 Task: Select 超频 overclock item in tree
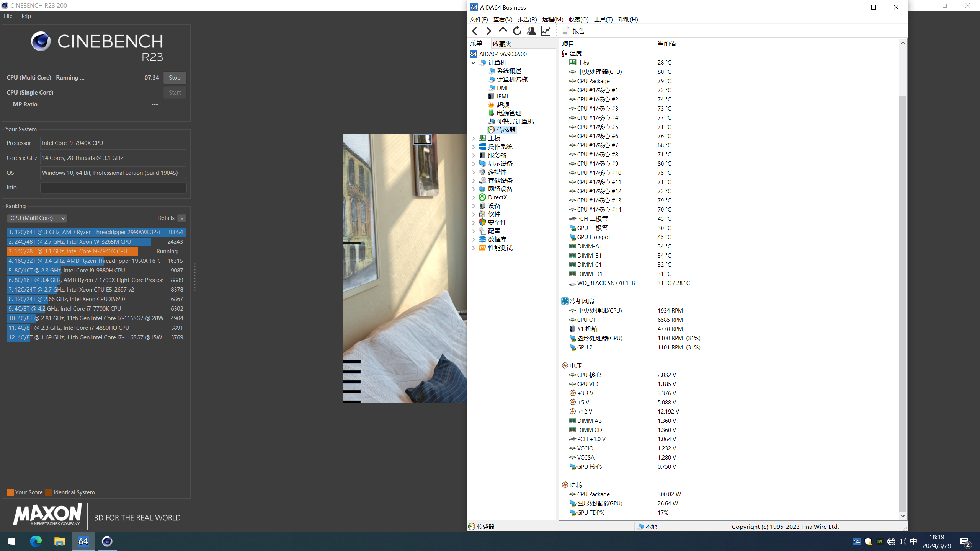(498, 104)
